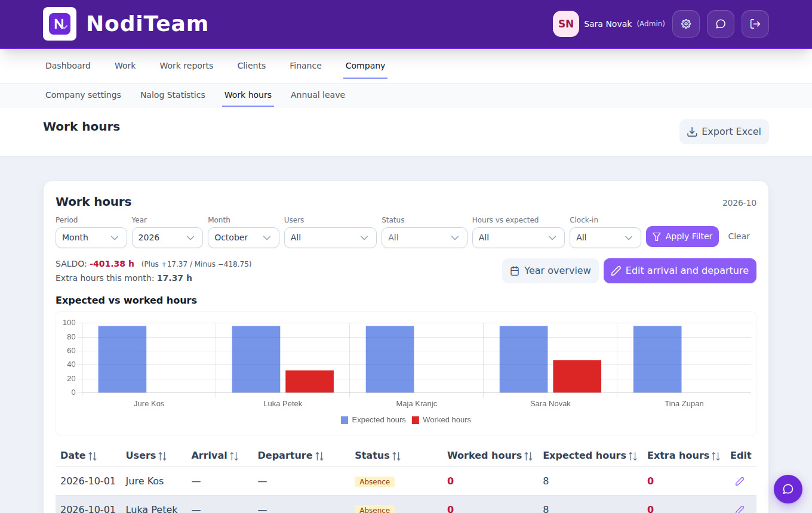Expand the Status filter dropdown

click(425, 237)
